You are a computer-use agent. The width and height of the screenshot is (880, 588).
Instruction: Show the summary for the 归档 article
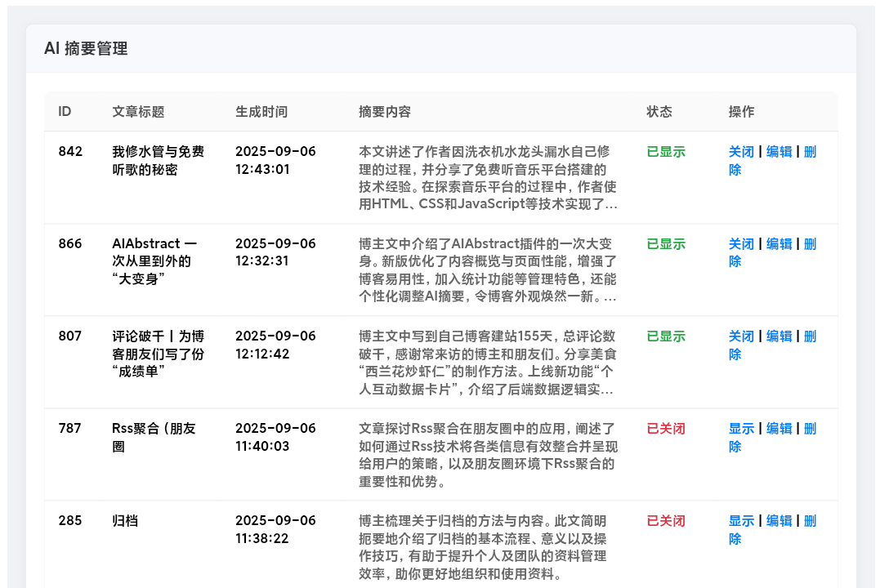741,521
